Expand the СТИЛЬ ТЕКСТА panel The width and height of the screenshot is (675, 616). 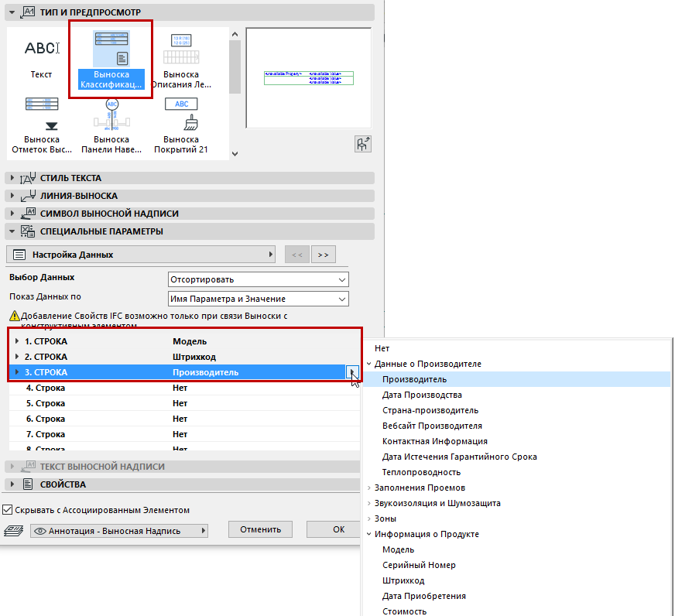(12, 177)
